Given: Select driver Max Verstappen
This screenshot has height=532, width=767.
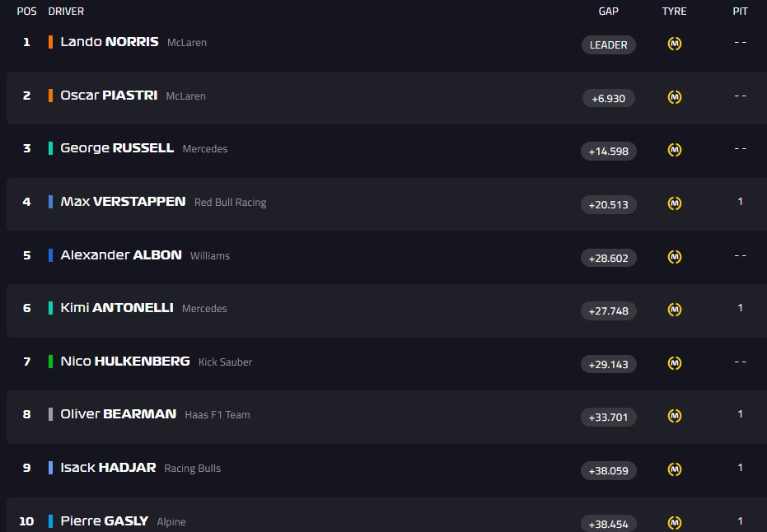Looking at the screenshot, I should pyautogui.click(x=123, y=202).
